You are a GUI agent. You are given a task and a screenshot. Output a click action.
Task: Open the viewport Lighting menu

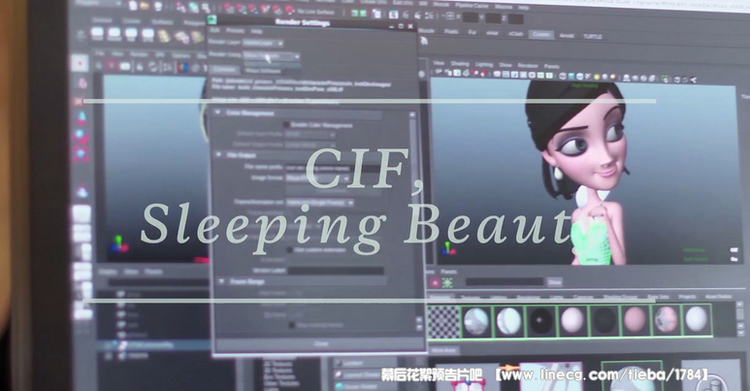tap(484, 64)
